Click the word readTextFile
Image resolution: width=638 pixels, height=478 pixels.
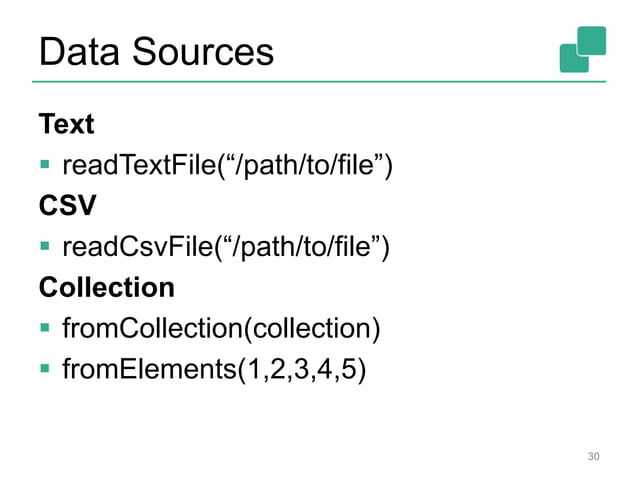pyautogui.click(x=136, y=165)
